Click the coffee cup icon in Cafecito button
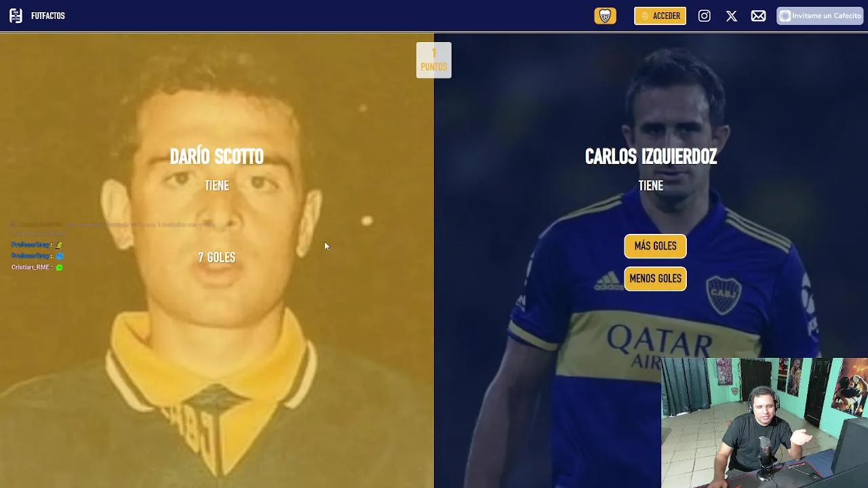The image size is (868, 488). point(785,16)
